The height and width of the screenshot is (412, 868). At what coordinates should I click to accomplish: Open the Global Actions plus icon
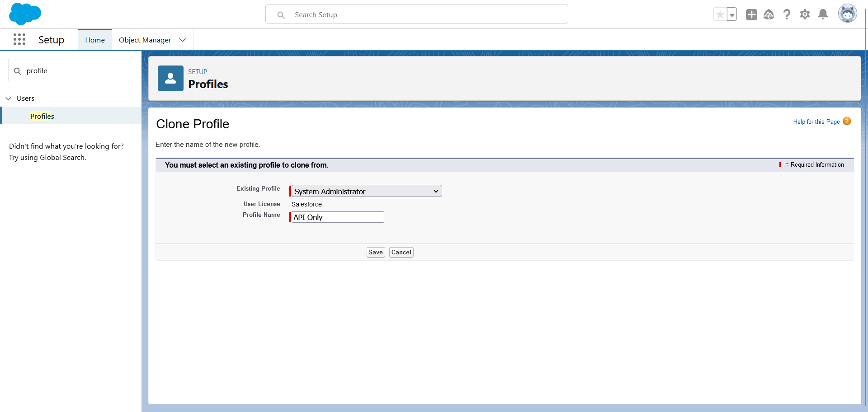click(751, 14)
